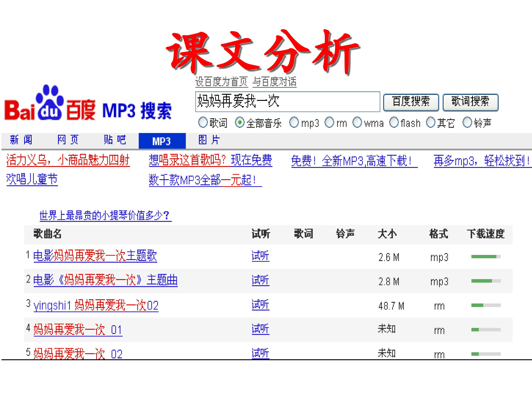
Task: Click the 歌词搜索 button
Action: click(x=470, y=102)
